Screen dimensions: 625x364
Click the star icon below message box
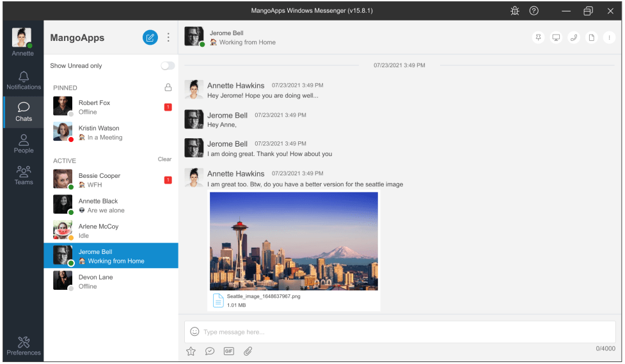(191, 351)
